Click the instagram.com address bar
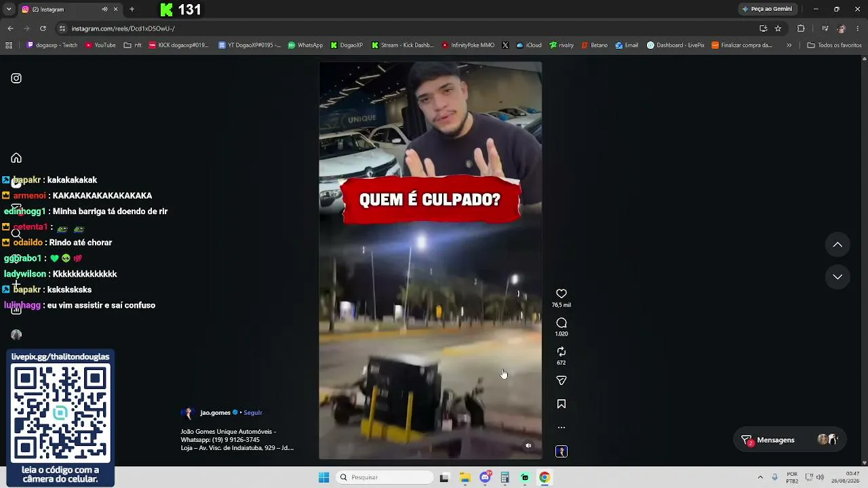The height and width of the screenshot is (488, 868). coord(407,28)
